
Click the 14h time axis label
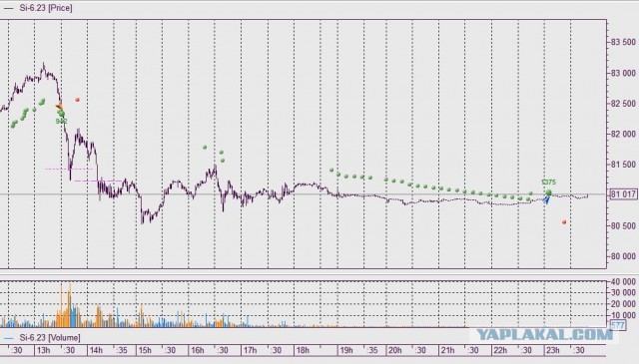point(96,350)
